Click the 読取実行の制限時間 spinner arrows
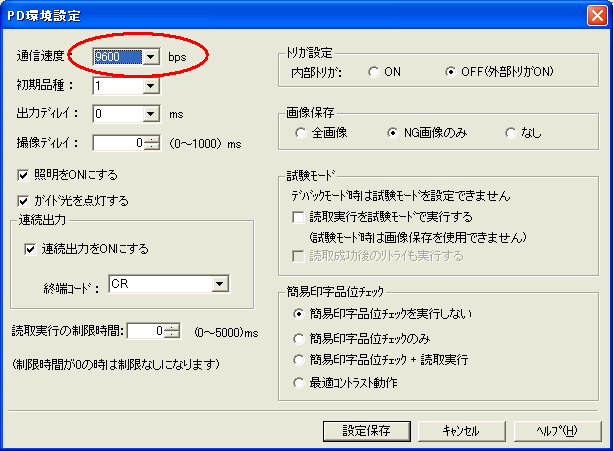Viewport: 614px width, 451px height. (x=172, y=331)
